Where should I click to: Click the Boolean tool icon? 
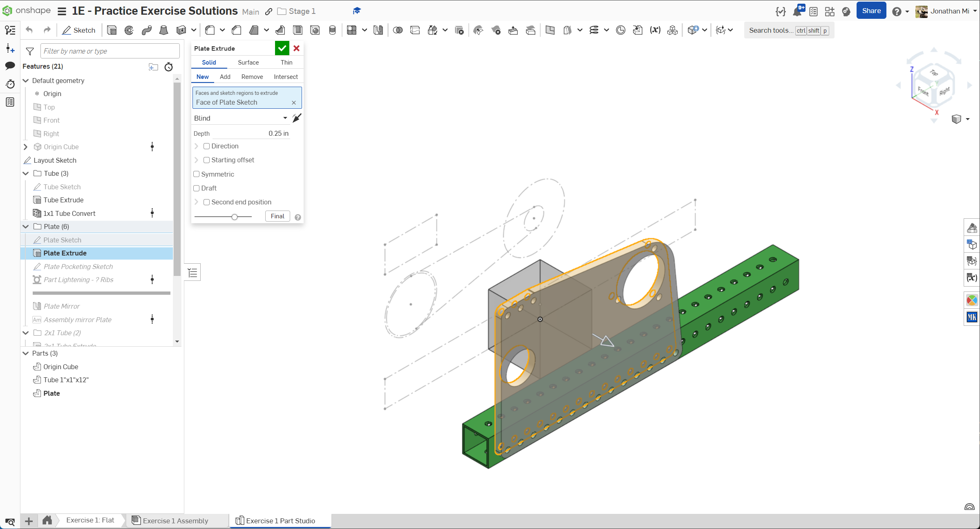[x=398, y=30]
